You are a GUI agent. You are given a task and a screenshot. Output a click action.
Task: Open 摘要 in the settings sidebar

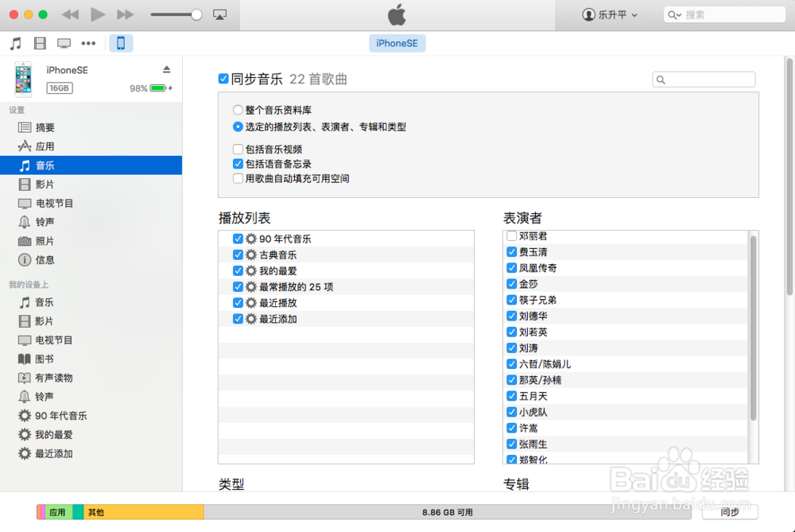click(91, 127)
